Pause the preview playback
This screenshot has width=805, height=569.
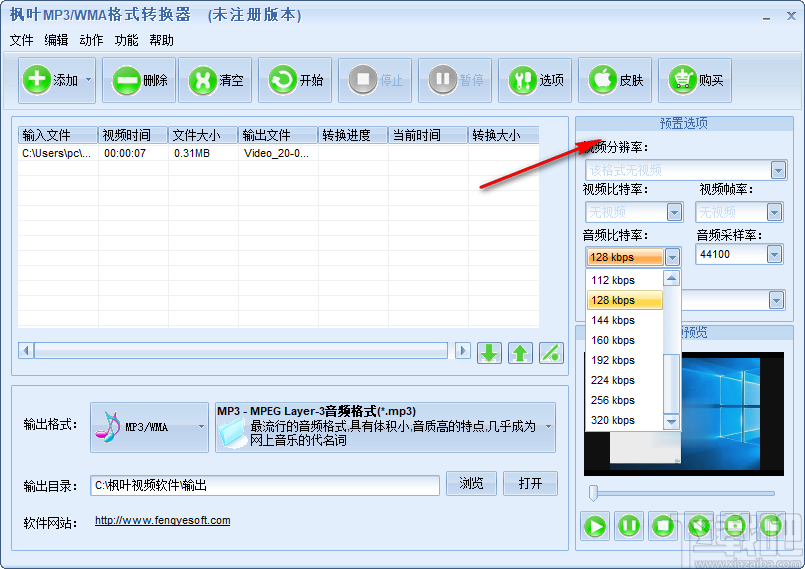coord(629,526)
